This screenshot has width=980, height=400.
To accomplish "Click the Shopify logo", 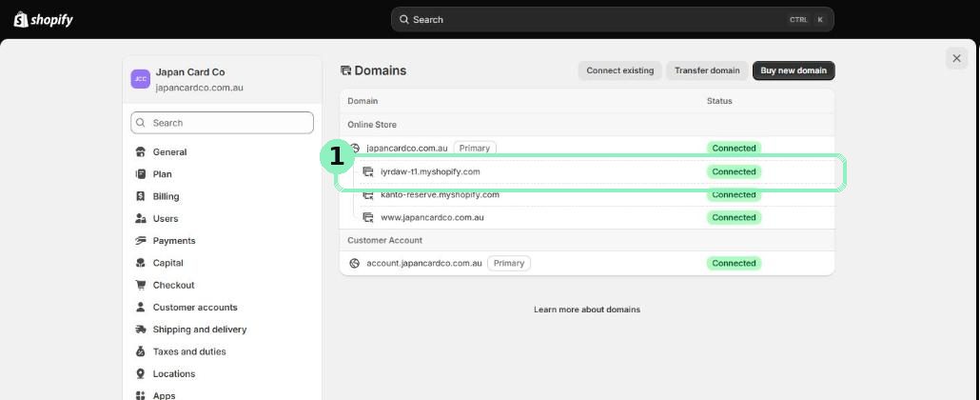I will (43, 19).
